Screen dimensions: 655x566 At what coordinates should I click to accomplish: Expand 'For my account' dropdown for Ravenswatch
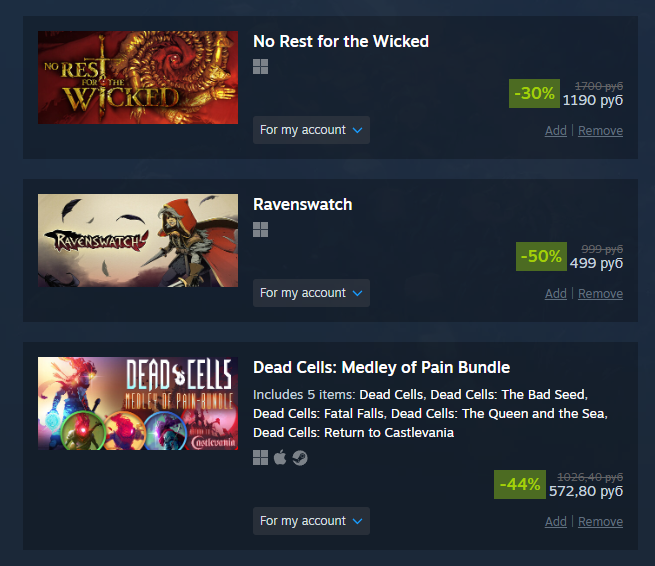[x=311, y=293]
